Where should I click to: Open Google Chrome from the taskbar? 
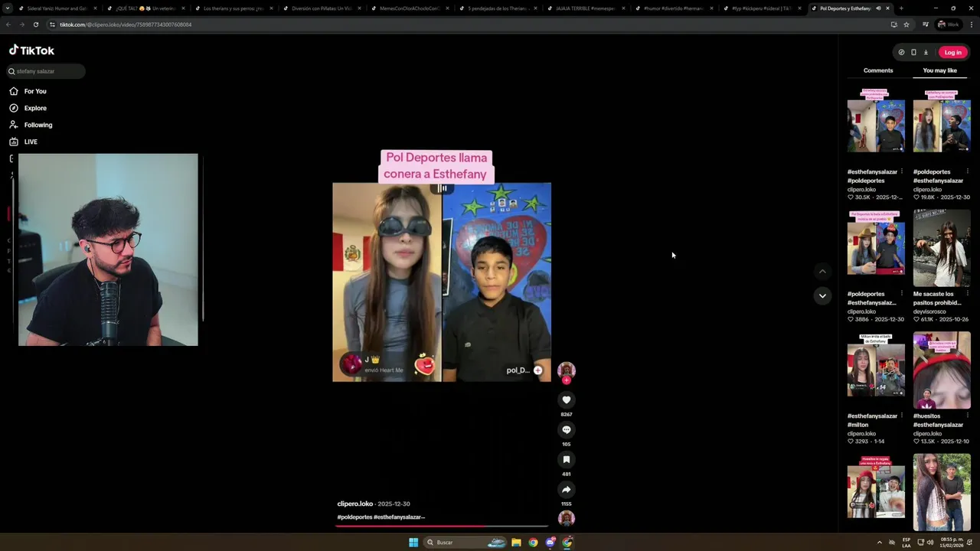pyautogui.click(x=533, y=542)
